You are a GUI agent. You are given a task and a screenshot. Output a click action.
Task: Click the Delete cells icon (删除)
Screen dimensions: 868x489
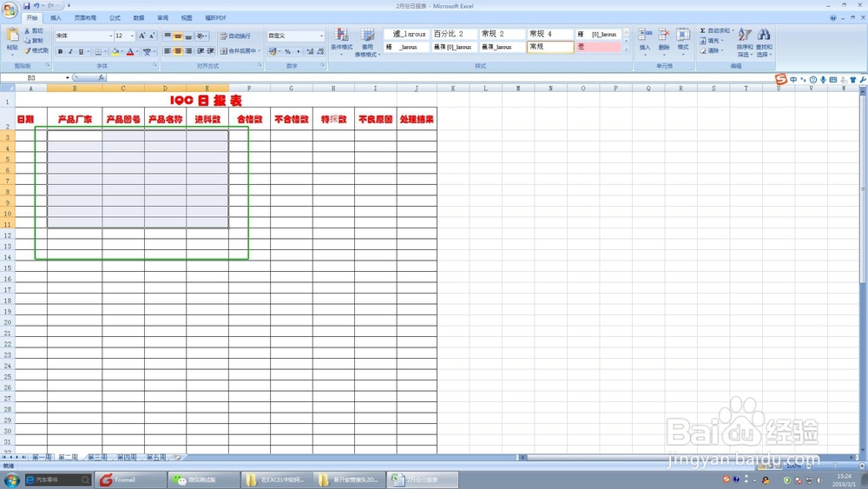tap(664, 36)
